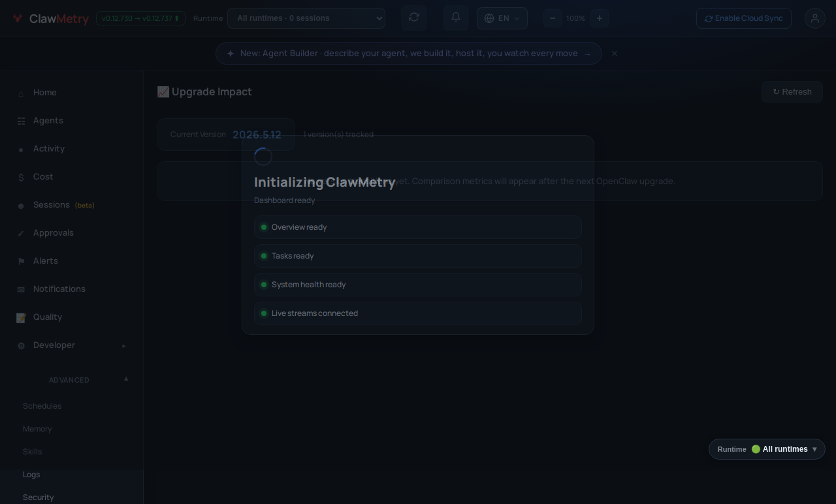
Task: Click the Home house icon
Action: point(21,93)
